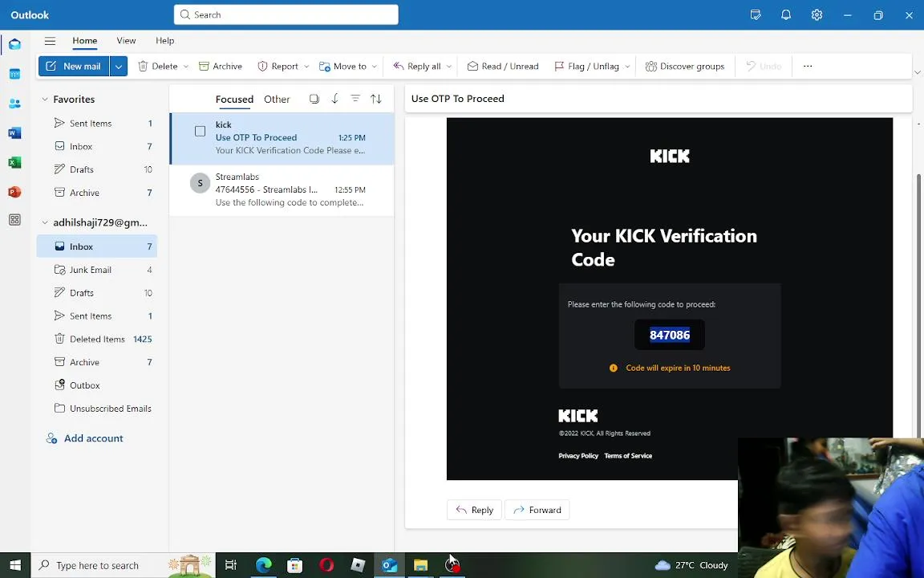Open the More apps grid icon
The height and width of the screenshot is (578, 924).
(14, 220)
